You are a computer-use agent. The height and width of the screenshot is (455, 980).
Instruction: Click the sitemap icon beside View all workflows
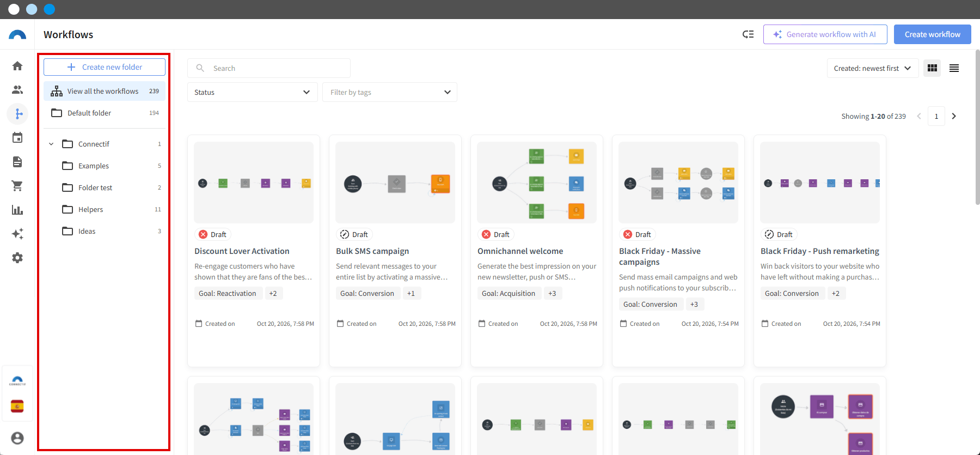point(57,91)
